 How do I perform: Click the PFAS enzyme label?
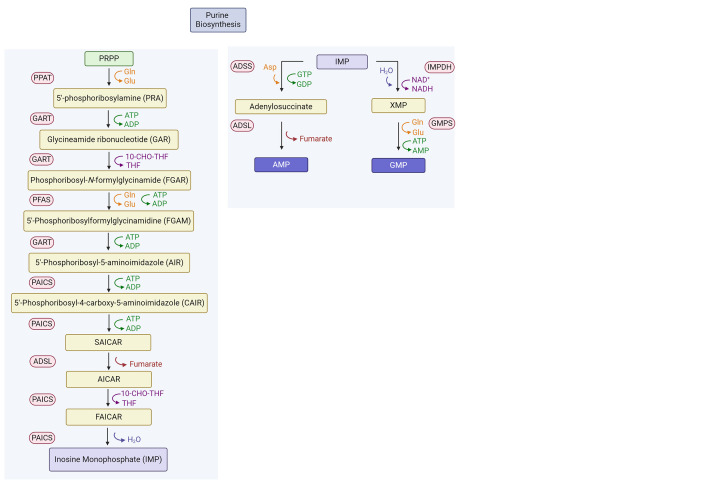click(42, 200)
